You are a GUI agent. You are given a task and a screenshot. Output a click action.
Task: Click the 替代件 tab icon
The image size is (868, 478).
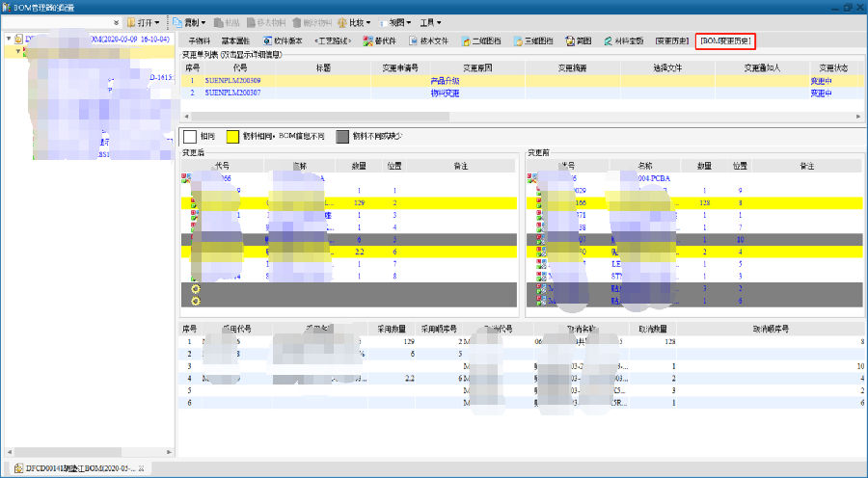(x=368, y=41)
